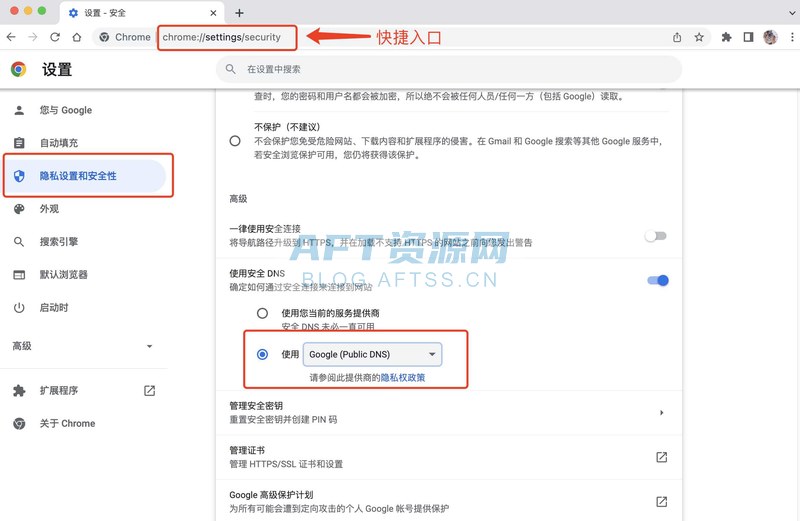Open the Google (Public DNS) dropdown
The width and height of the screenshot is (800, 521).
373,354
